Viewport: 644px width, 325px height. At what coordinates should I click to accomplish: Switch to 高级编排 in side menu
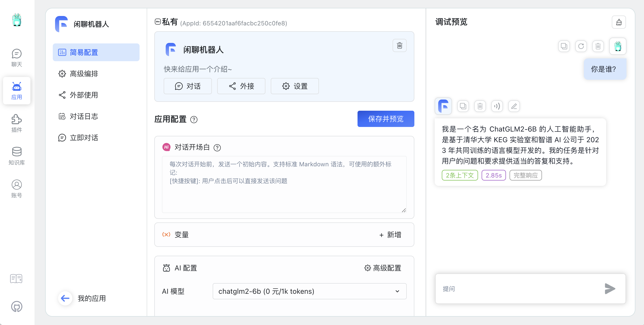pyautogui.click(x=84, y=74)
